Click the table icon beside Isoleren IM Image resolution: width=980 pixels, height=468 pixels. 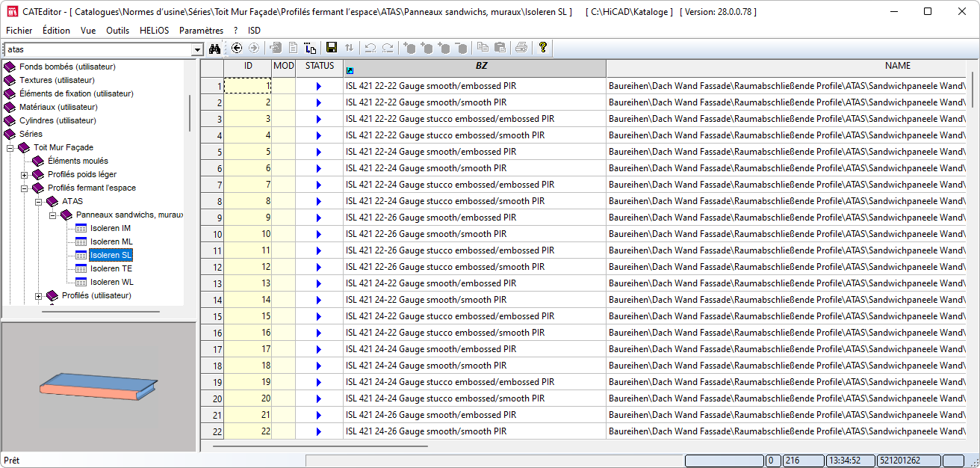pyautogui.click(x=81, y=228)
